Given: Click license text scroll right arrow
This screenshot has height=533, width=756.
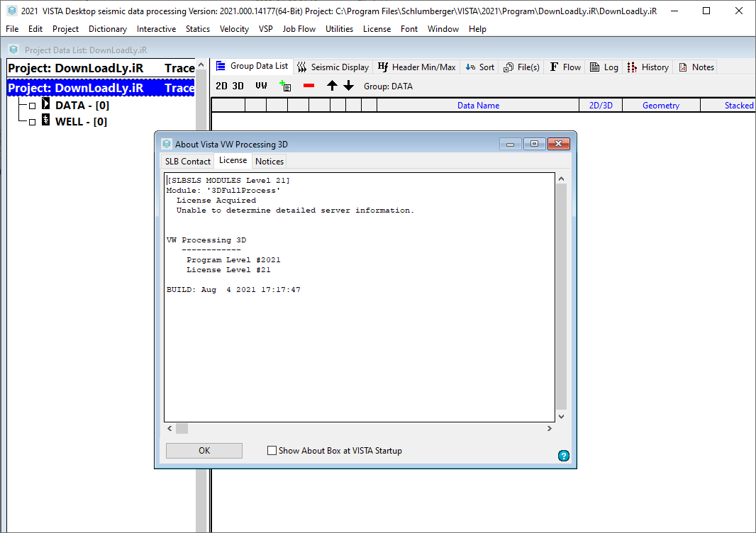Looking at the screenshot, I should (x=549, y=428).
